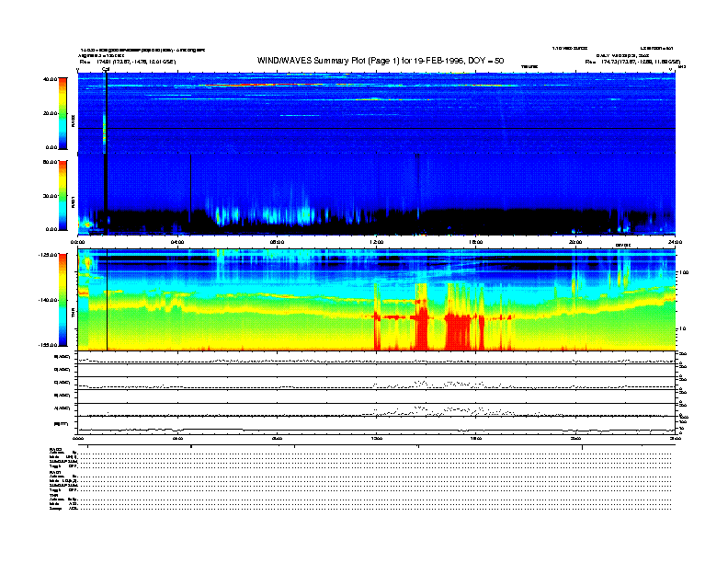The image size is (728, 563).
Task: Click the RAD1 intensity color bar
Action: (x=63, y=195)
